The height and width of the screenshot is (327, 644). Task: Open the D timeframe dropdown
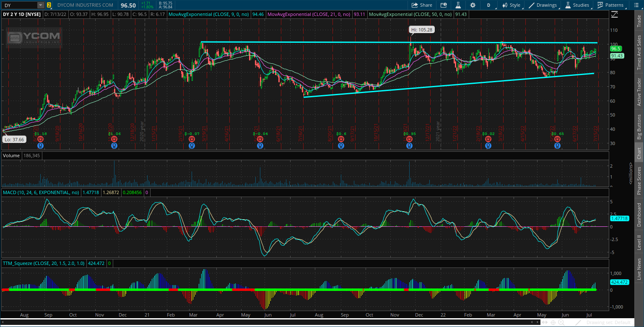point(489,5)
